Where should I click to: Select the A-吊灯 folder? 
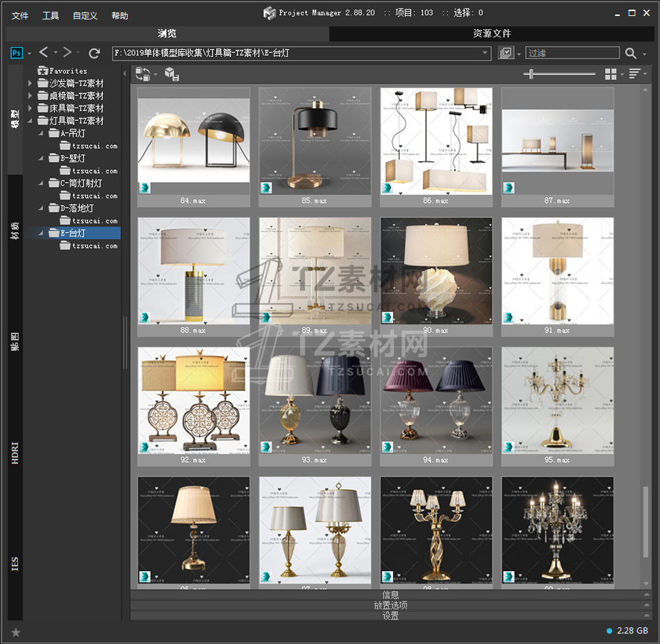[x=72, y=133]
